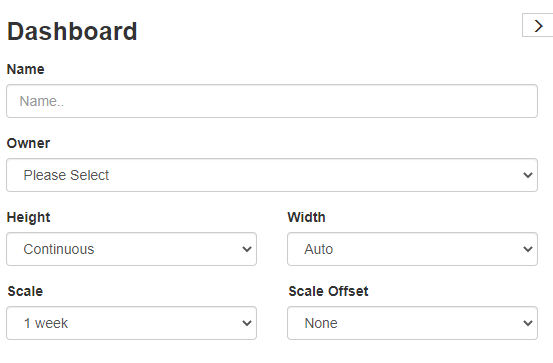553x363 pixels.
Task: Click the 'Name..' placeholder text
Action: pyautogui.click(x=42, y=101)
